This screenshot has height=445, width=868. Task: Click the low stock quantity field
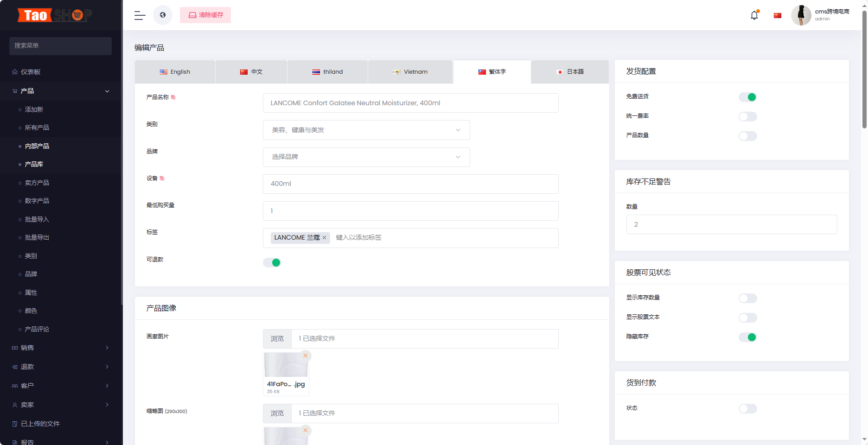click(x=732, y=224)
